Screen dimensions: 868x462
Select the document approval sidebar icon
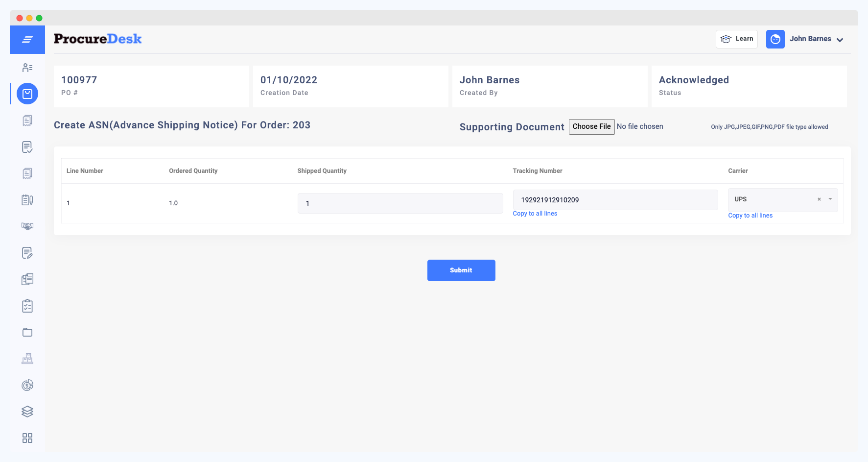[27, 147]
